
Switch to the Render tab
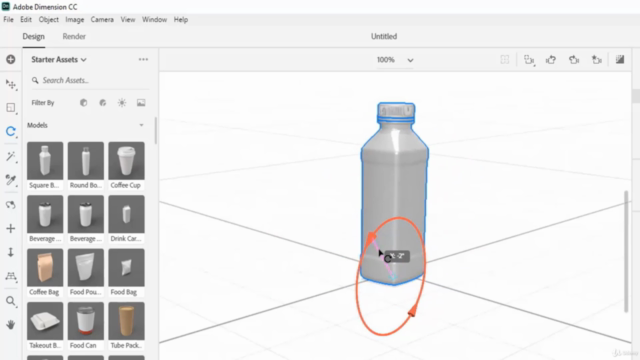point(74,36)
